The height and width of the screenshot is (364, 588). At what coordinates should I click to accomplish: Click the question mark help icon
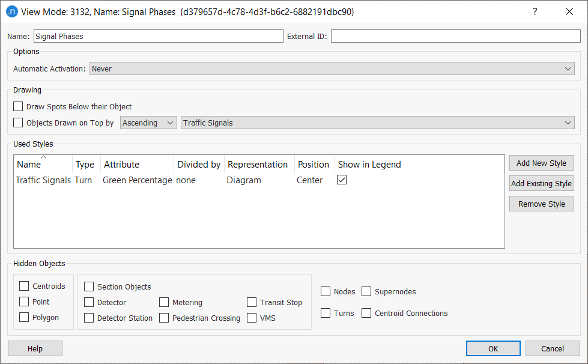coord(535,11)
